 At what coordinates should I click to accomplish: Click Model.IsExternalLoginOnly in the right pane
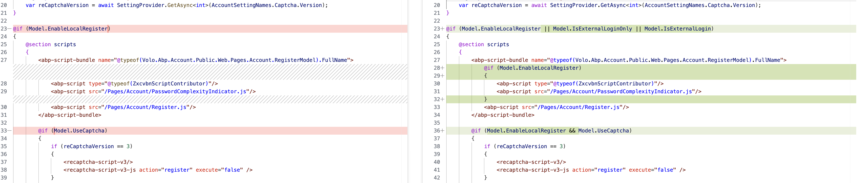592,29
